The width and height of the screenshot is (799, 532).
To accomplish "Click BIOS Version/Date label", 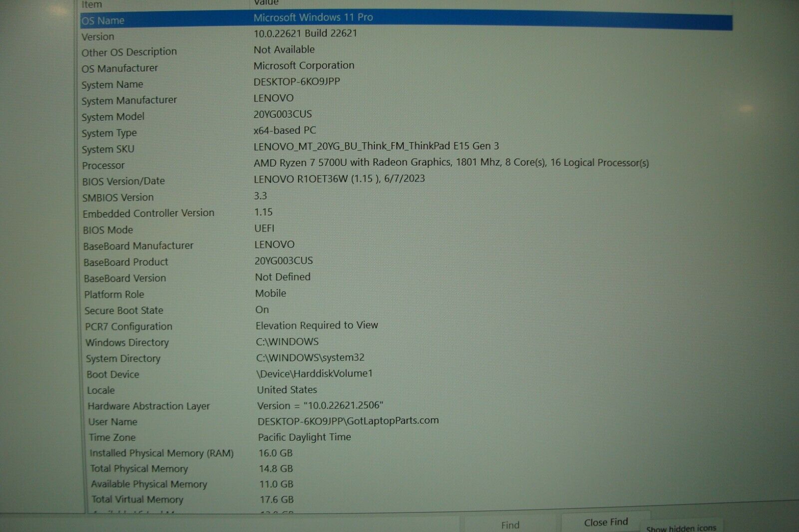I will coord(123,181).
